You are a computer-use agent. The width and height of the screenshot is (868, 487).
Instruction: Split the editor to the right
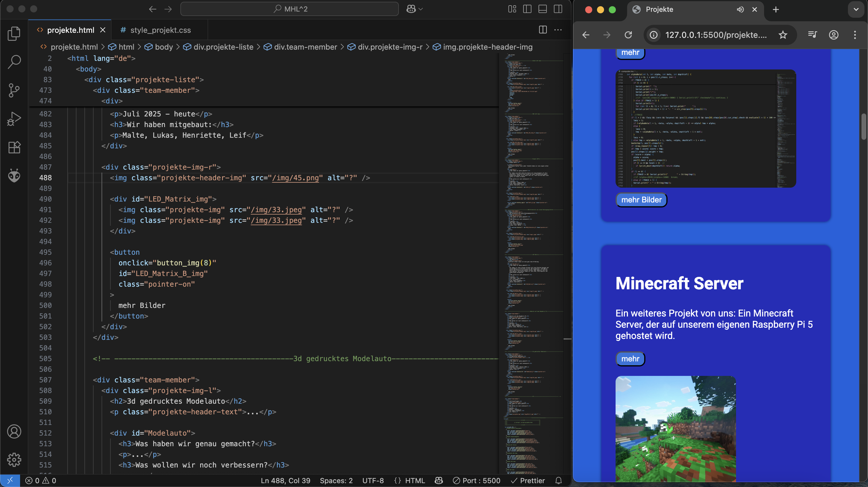point(543,30)
